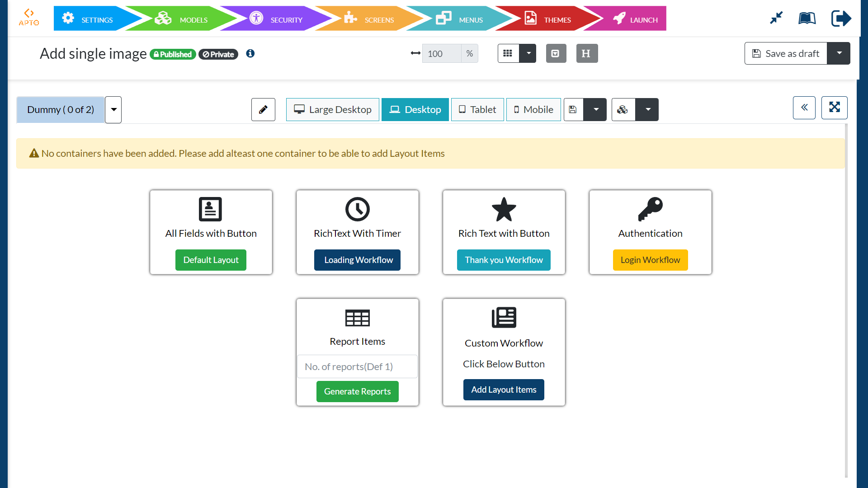Click the exit arrow icon at top right

840,18
